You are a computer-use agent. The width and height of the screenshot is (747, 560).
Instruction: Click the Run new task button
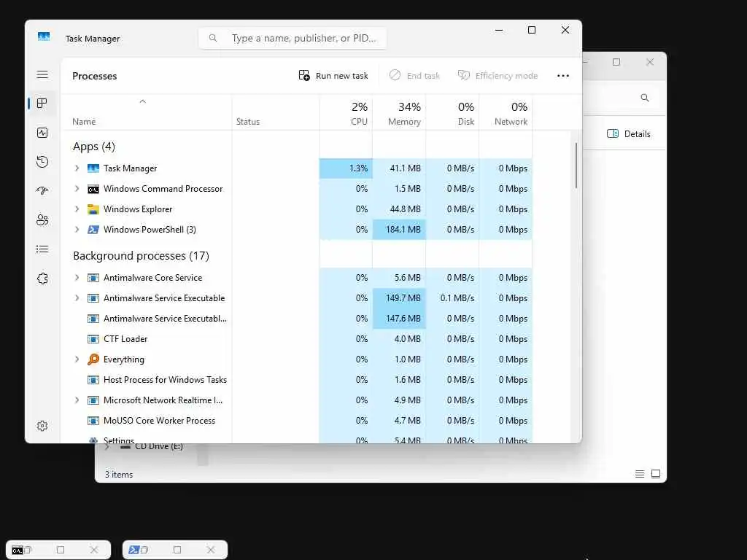(x=333, y=76)
